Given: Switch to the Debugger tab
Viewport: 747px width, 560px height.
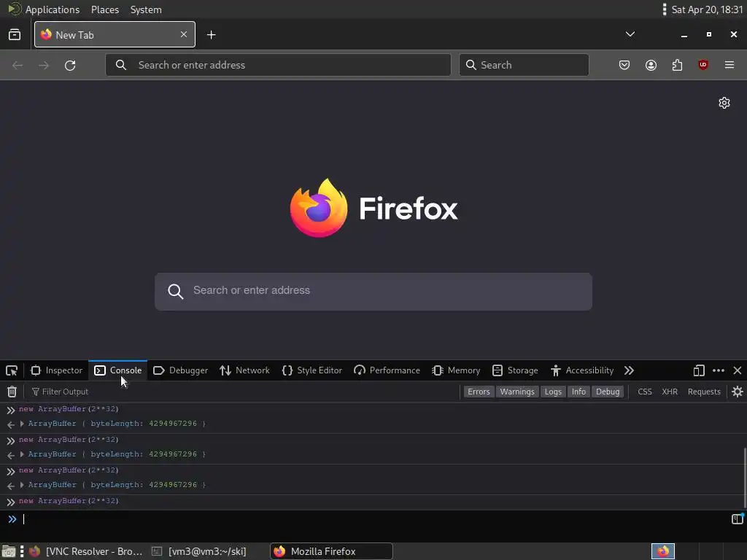Looking at the screenshot, I should pyautogui.click(x=181, y=370).
